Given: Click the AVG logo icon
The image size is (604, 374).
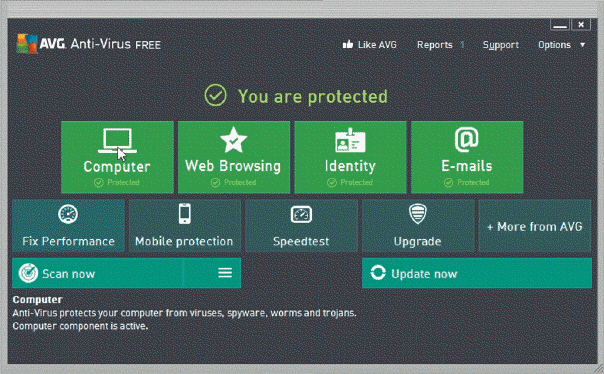Looking at the screenshot, I should pyautogui.click(x=27, y=44).
